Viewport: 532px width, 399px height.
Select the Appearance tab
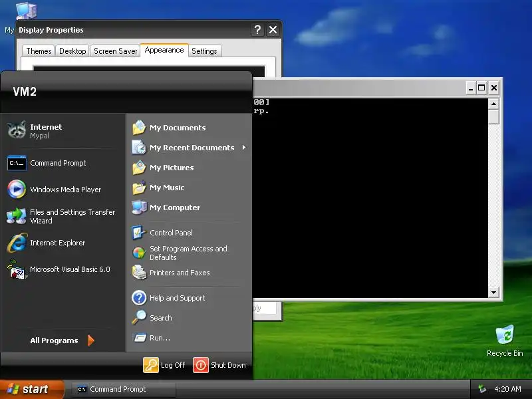tap(164, 51)
